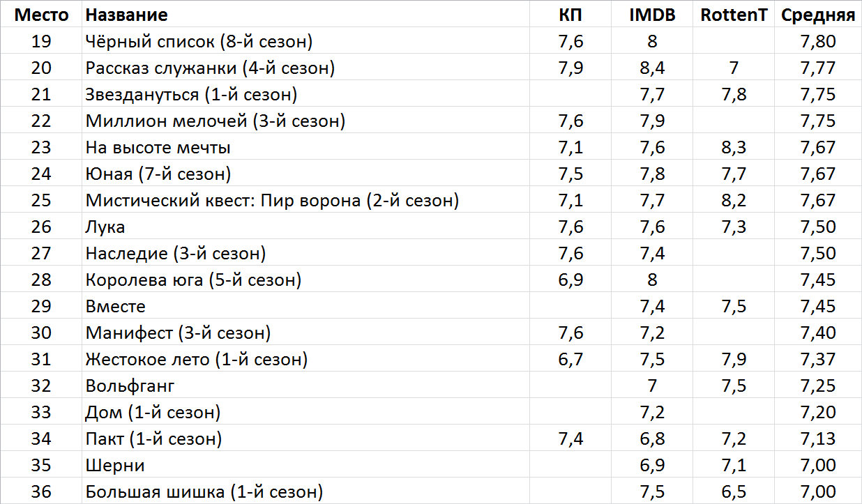Click the Средняя column header
This screenshot has height=504, width=862.
(x=818, y=15)
